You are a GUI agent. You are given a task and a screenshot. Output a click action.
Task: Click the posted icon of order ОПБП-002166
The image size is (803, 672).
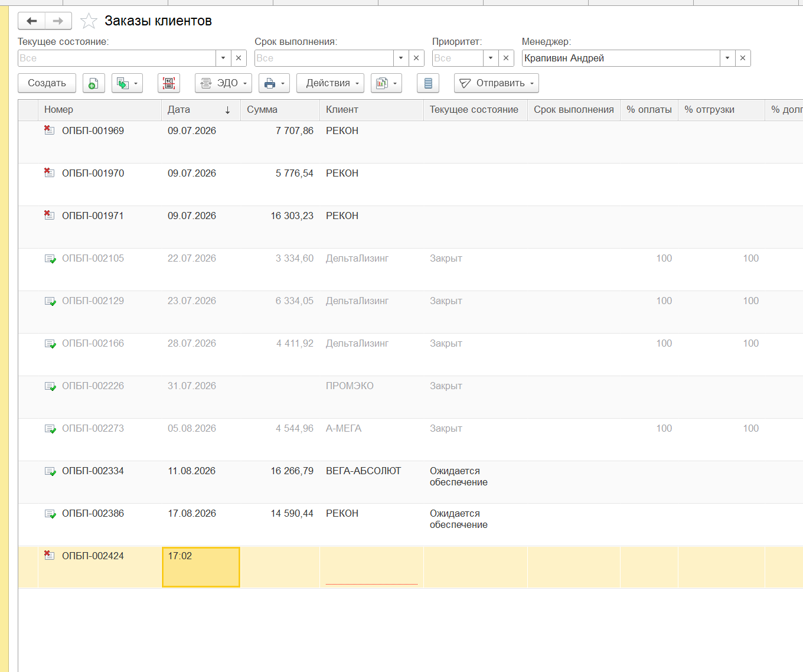[50, 344]
